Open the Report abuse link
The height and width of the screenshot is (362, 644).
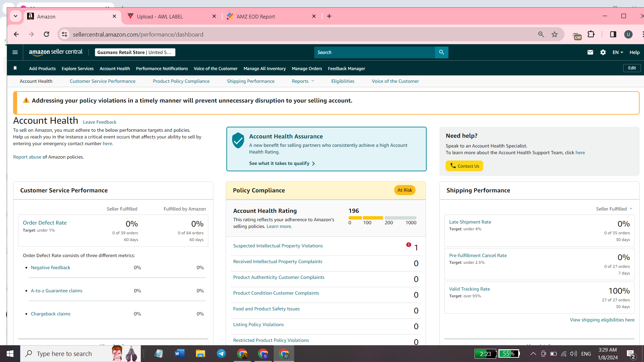click(x=27, y=157)
